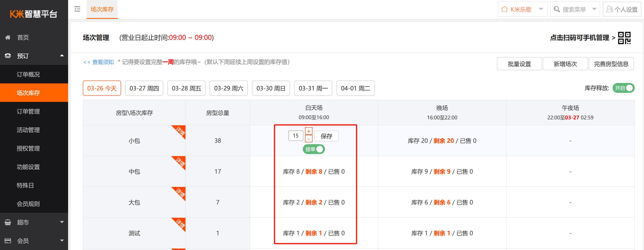Click the 批量设置 button
644x250 pixels.
point(519,64)
